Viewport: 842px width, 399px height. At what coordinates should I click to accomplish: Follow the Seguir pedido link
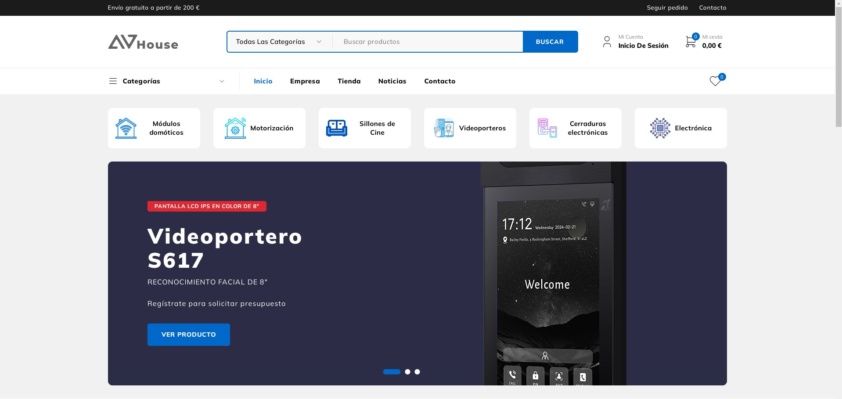[x=667, y=8]
